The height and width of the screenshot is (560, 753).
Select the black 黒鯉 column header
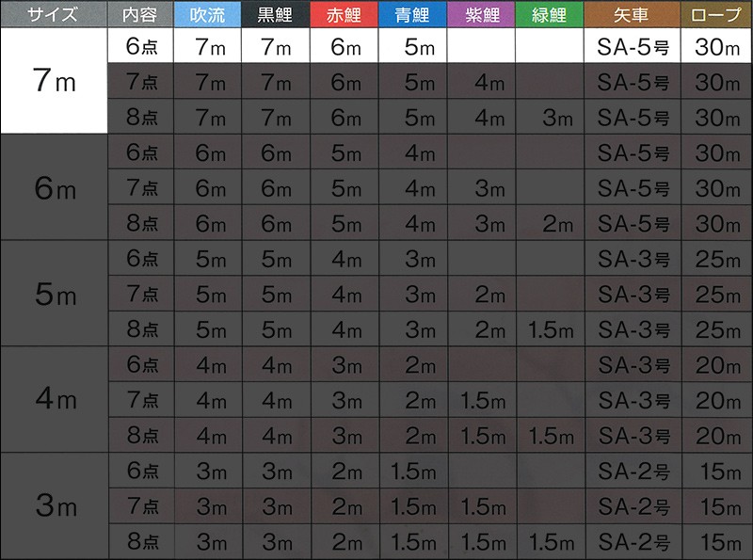tap(276, 14)
